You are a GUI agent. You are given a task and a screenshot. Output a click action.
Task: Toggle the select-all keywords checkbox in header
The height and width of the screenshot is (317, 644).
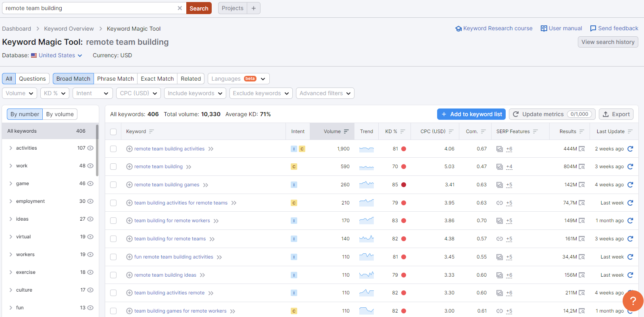pos(113,131)
